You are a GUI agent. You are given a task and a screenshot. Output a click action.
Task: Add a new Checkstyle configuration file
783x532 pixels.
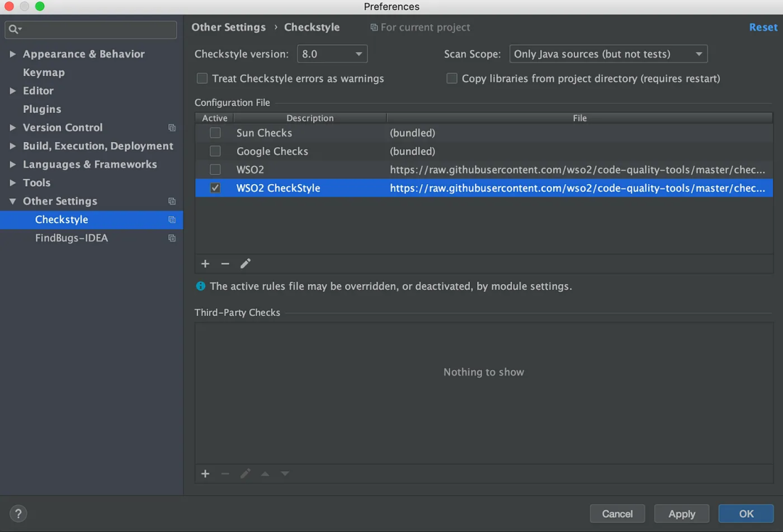[205, 264]
